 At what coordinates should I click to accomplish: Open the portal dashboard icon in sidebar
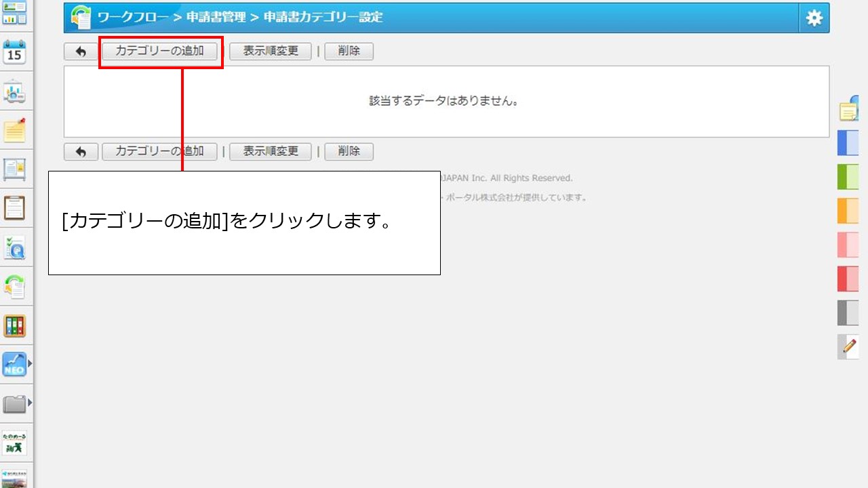tap(14, 13)
